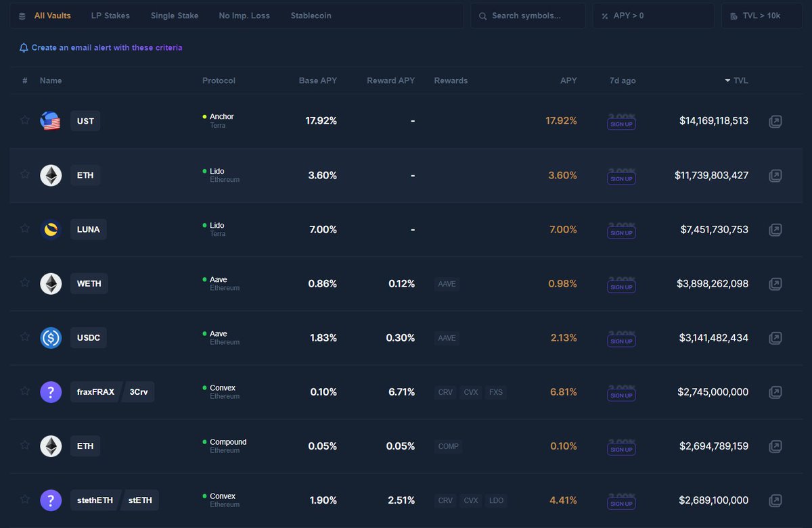This screenshot has height=528, width=812.
Task: Open the APY > 0 filter
Action: coord(653,16)
